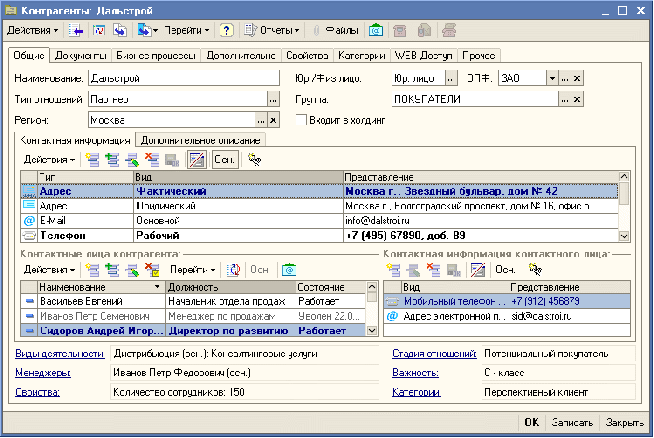Open Действия menu in contact persons toolbar
654x438 pixels.
point(49,270)
